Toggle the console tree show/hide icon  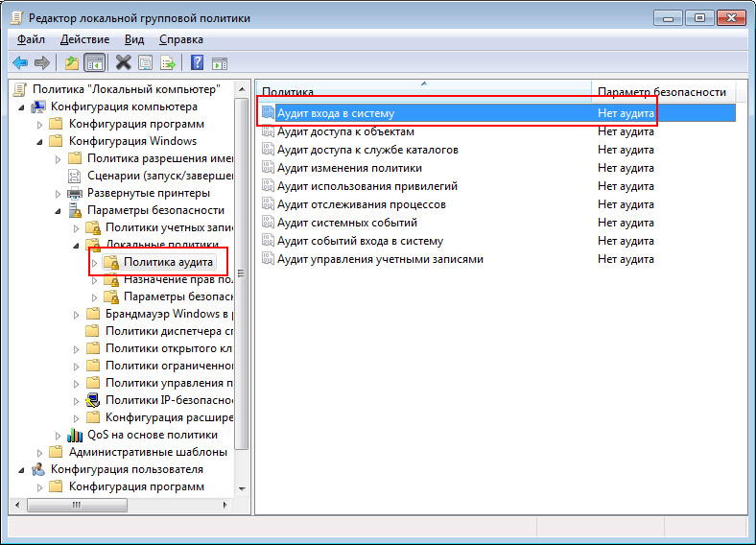(94, 62)
